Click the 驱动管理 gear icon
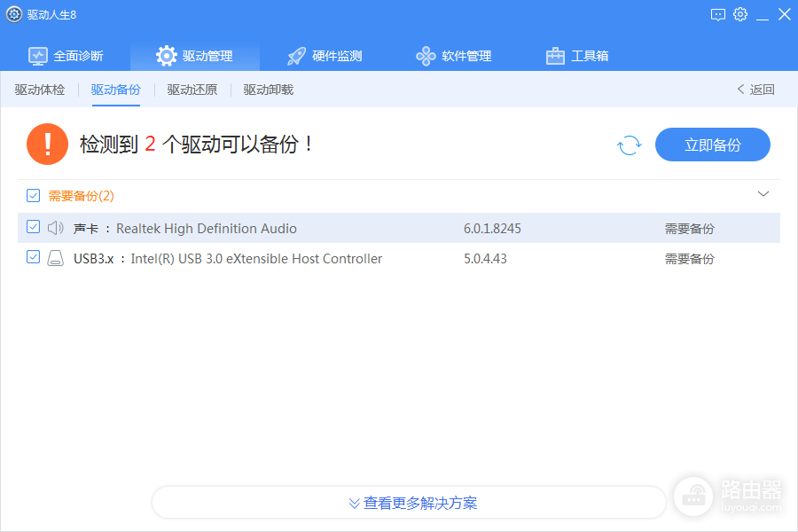This screenshot has width=798, height=532. [x=167, y=56]
